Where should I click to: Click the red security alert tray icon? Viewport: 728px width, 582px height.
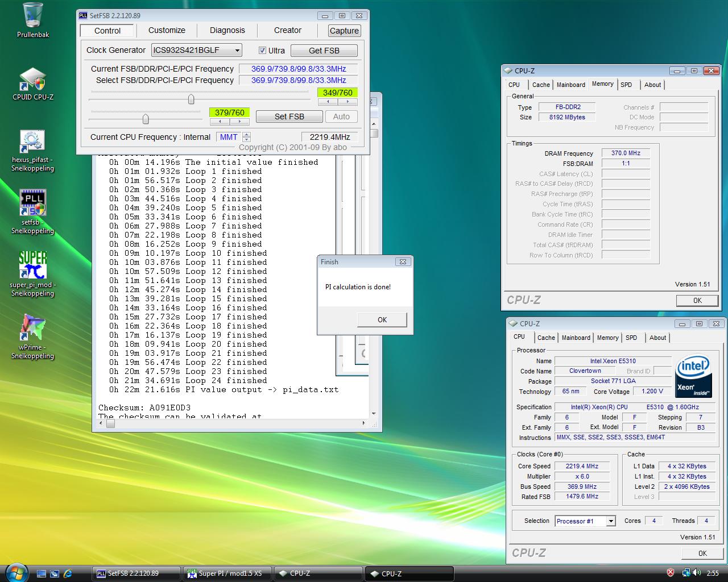671,573
